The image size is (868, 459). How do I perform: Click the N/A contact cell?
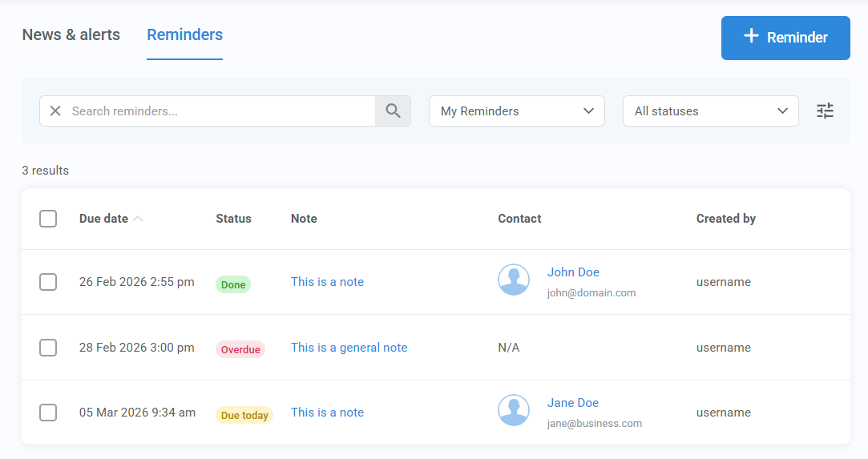(509, 348)
